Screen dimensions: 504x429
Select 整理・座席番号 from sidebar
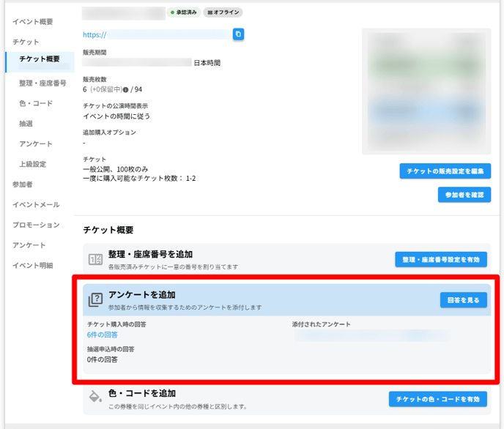42,83
